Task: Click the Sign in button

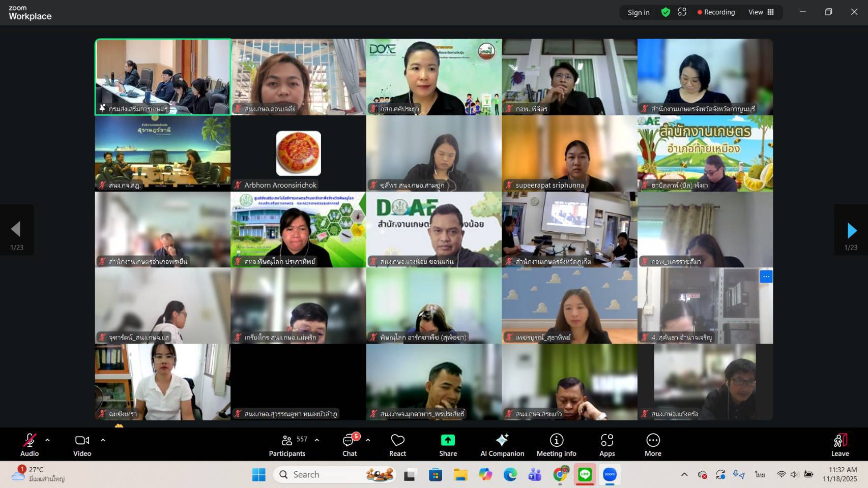Action: click(x=638, y=12)
